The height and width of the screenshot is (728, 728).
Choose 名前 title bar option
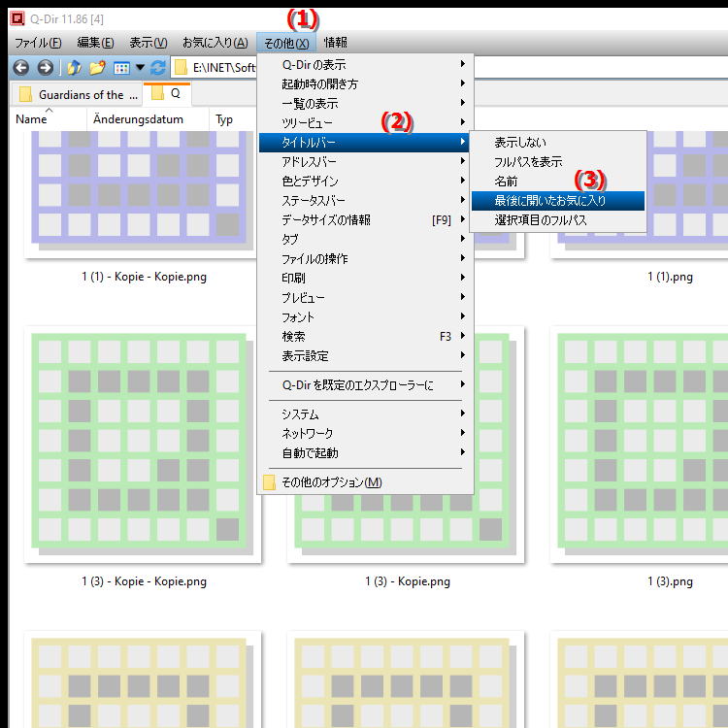pyautogui.click(x=557, y=182)
